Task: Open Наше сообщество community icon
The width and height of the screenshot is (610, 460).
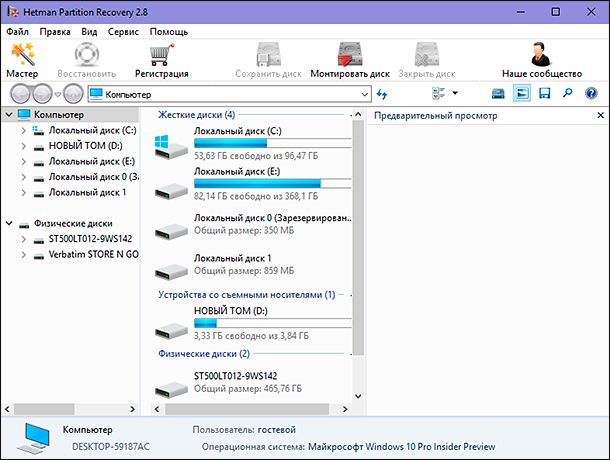Action: point(541,54)
